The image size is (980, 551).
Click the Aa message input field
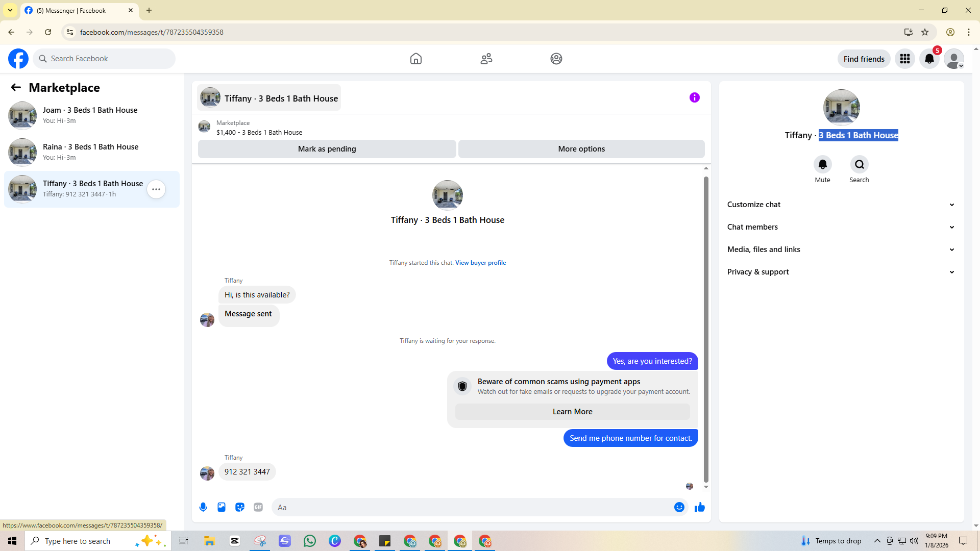[472, 507]
